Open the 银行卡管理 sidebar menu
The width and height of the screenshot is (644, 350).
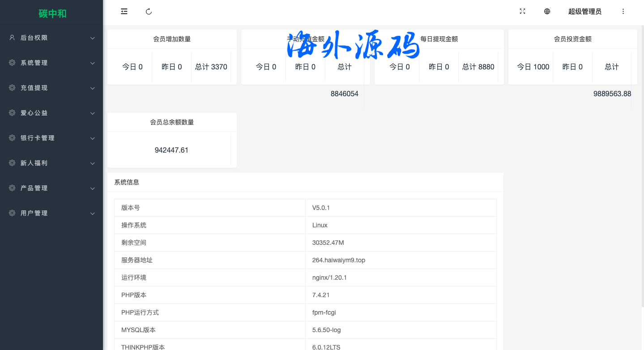[38, 138]
